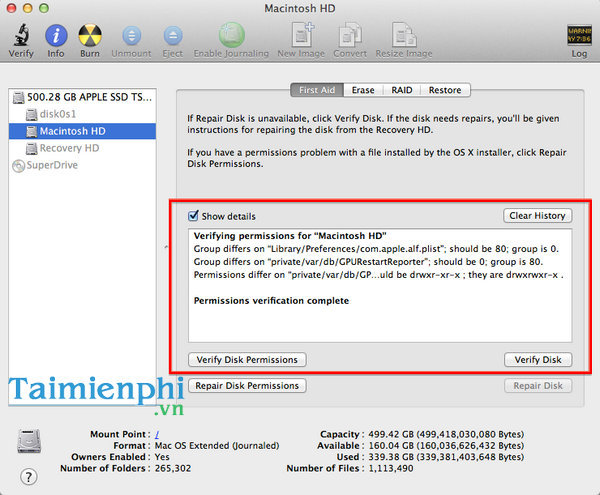Click the Macintosh HD window title
Image resolution: width=600 pixels, height=495 pixels.
click(300, 8)
